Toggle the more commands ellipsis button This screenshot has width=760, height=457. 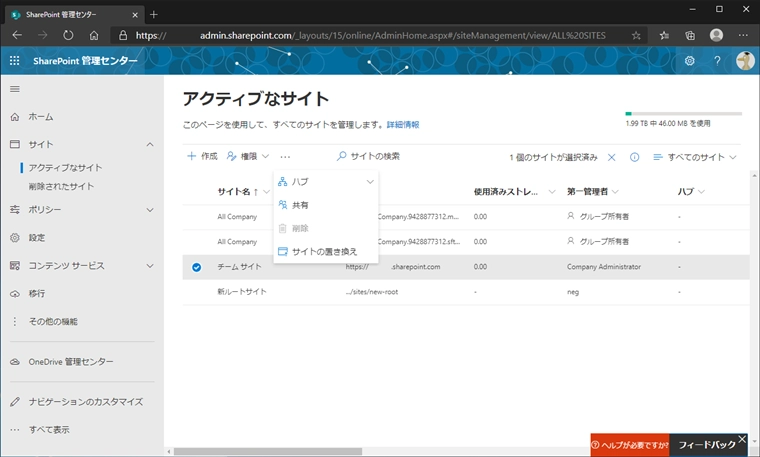(x=285, y=157)
